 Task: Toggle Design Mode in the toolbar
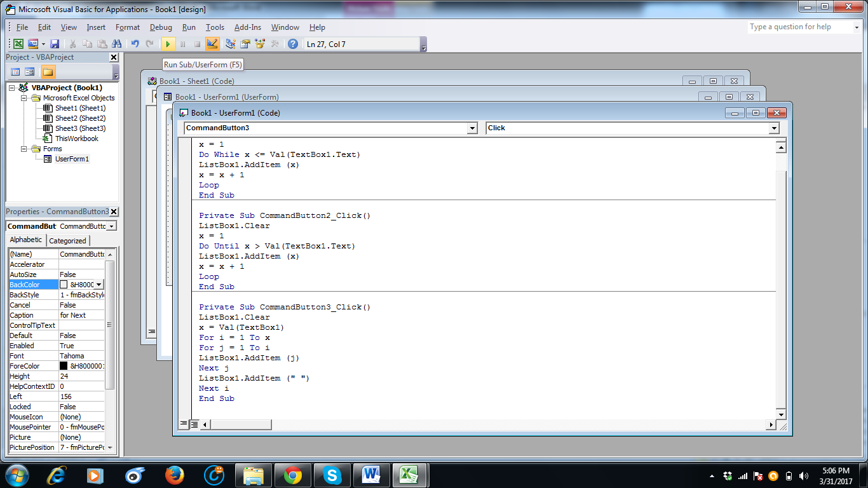[212, 44]
